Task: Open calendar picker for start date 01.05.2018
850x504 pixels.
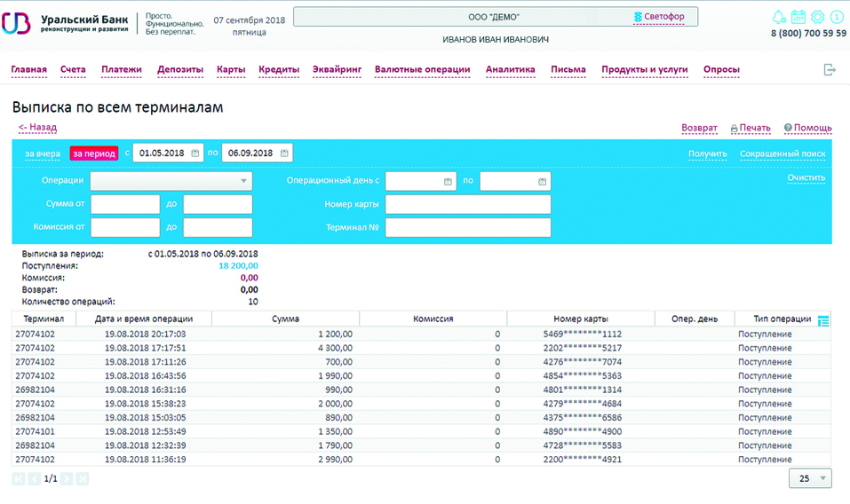Action: click(195, 153)
